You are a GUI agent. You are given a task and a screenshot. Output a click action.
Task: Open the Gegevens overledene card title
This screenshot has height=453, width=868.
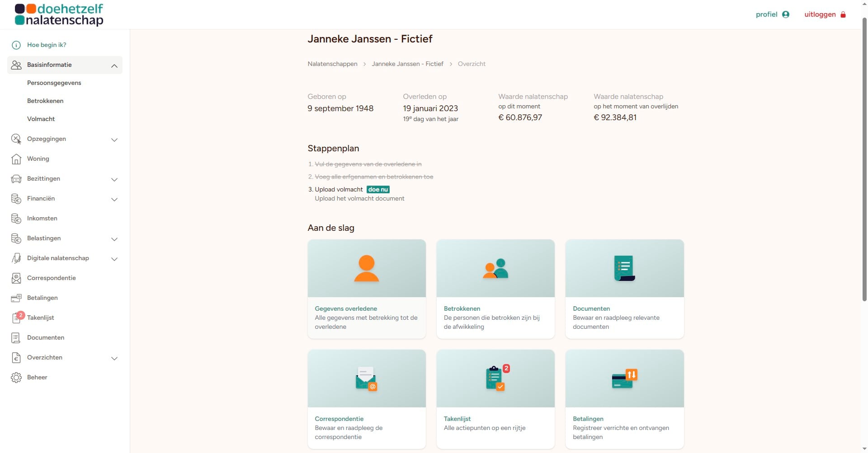(x=346, y=309)
